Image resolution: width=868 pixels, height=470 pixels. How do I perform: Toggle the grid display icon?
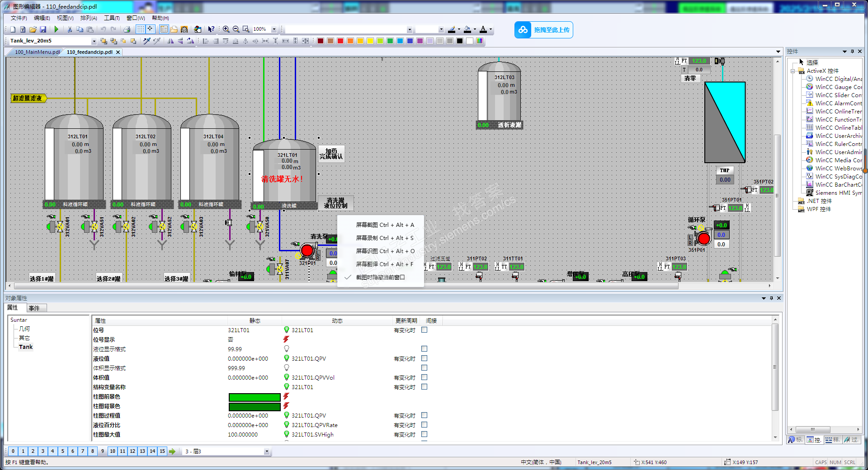[141, 29]
